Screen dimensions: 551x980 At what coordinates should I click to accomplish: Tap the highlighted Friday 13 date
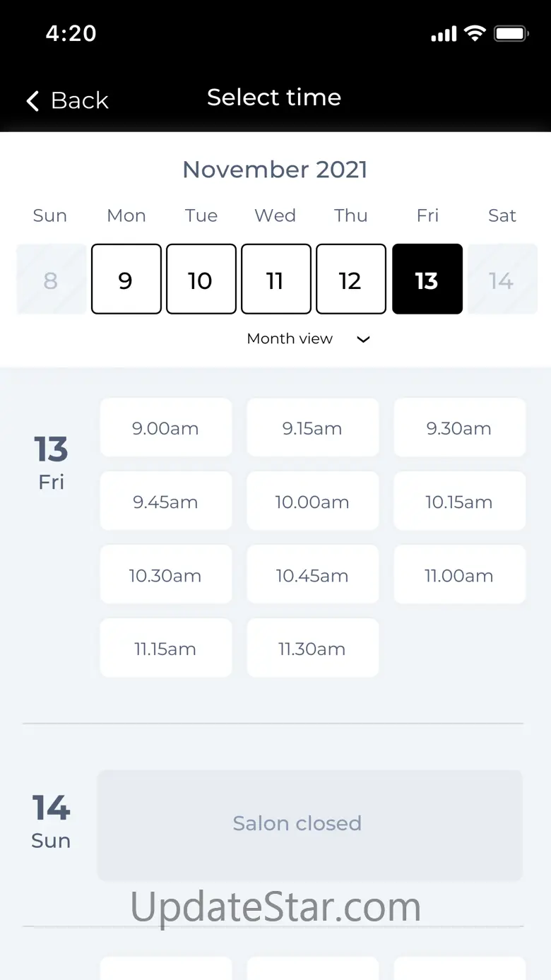tap(427, 279)
